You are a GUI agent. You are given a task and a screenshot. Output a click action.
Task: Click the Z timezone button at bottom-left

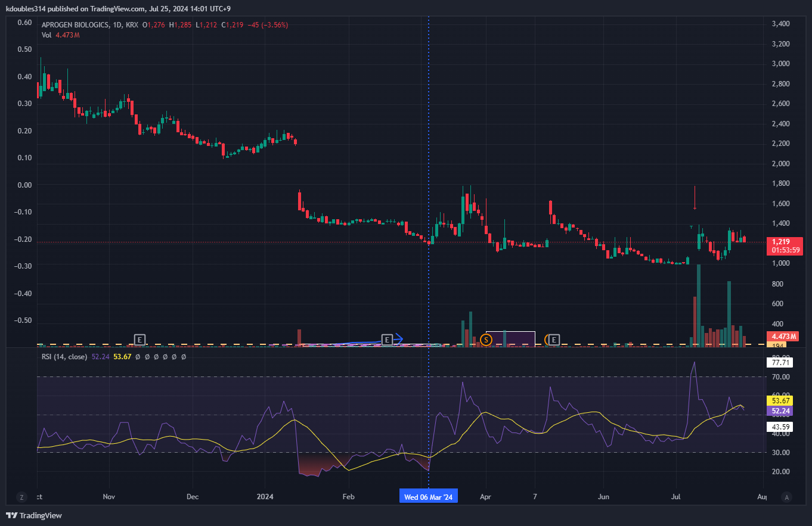(21, 497)
